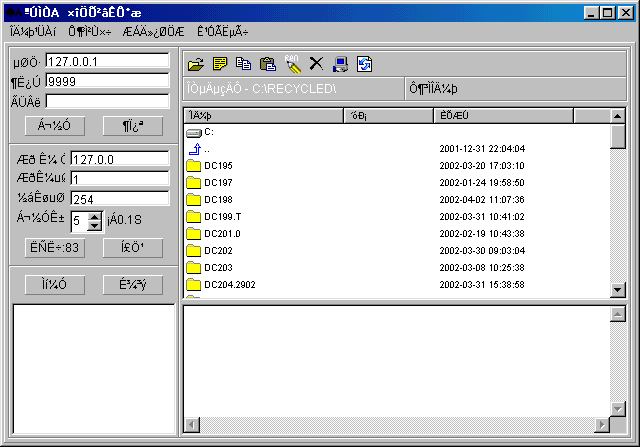
Task: Click the input field containing 9999
Action: 108,80
